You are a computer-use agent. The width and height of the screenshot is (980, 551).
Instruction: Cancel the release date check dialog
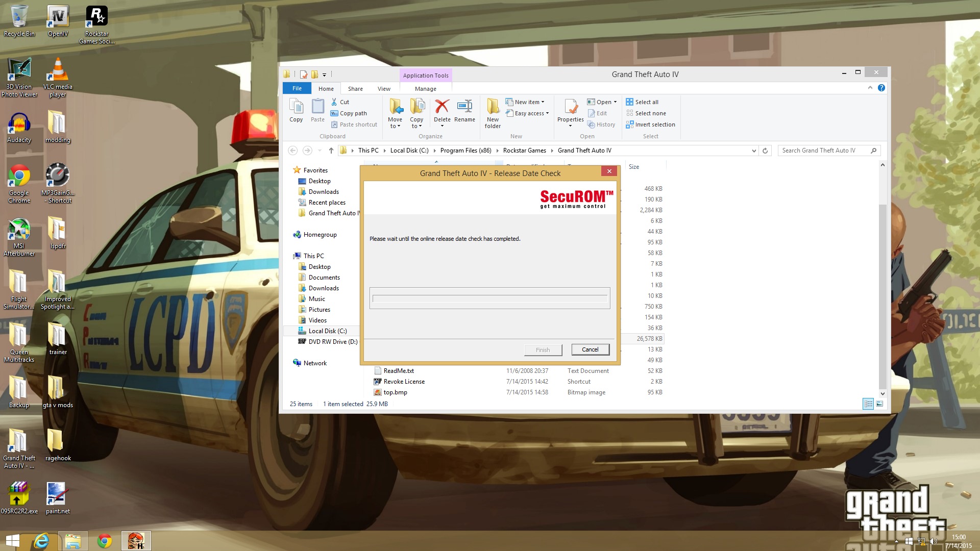[x=590, y=349]
